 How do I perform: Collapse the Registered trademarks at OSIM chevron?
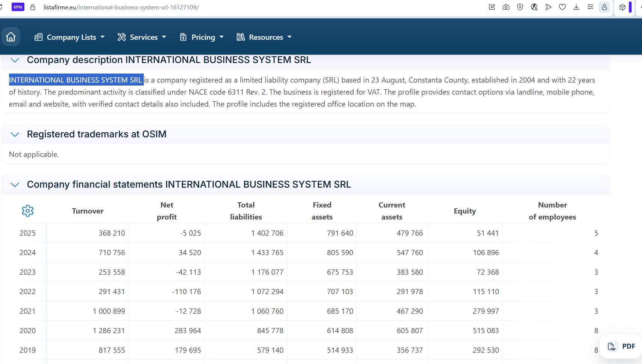(x=15, y=134)
